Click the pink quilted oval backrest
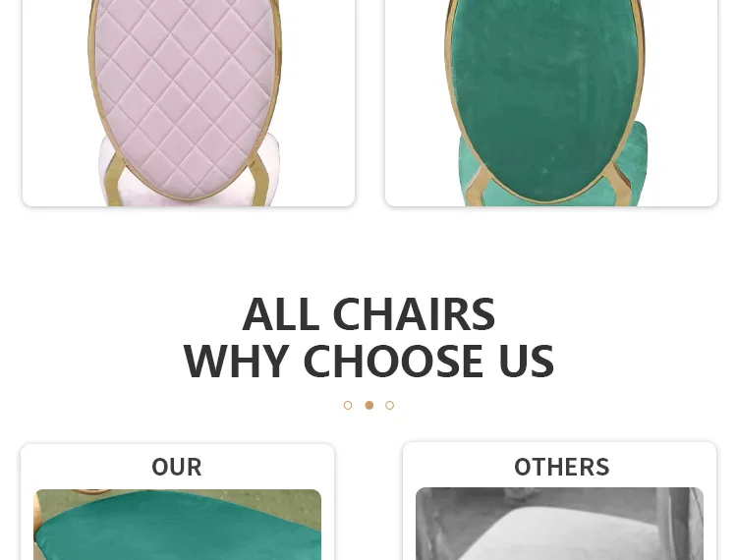 pyautogui.click(x=185, y=96)
